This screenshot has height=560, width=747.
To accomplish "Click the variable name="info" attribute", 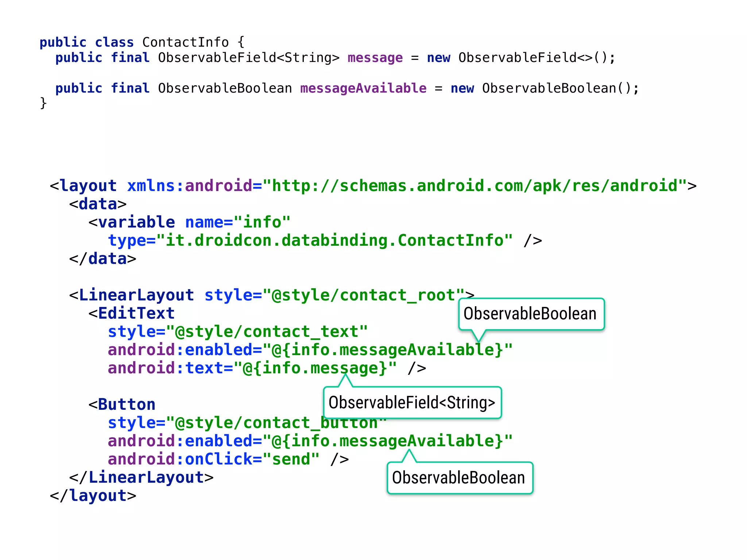I will 238,222.
